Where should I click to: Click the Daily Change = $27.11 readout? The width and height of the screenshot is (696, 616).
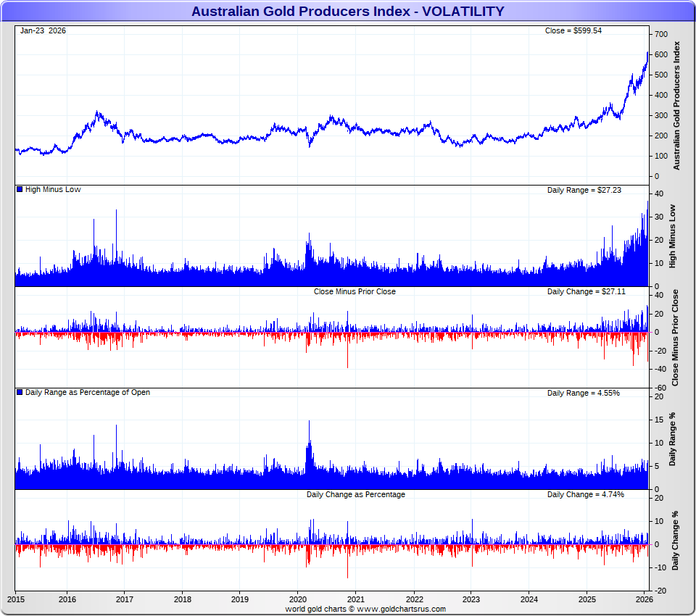tap(586, 291)
